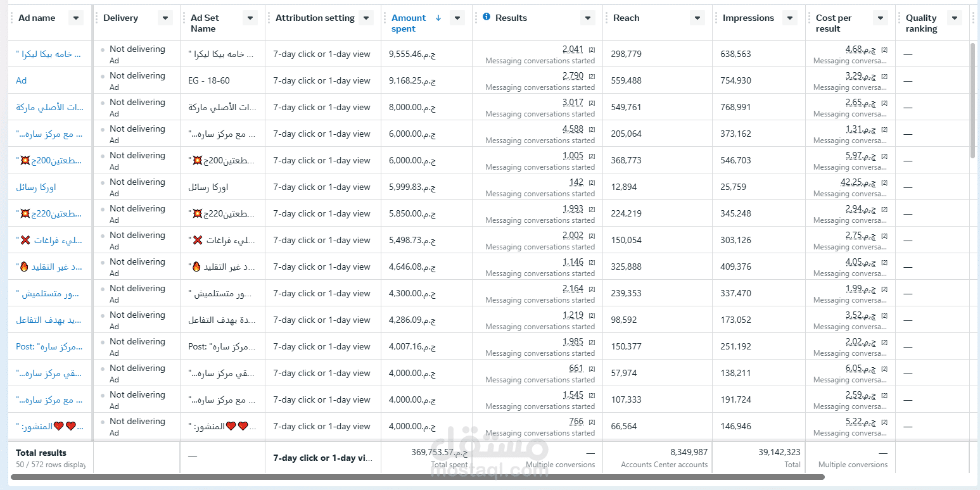Open the ad link containing 'بهدف التفاعل'
The width and height of the screenshot is (980, 490).
coord(49,320)
